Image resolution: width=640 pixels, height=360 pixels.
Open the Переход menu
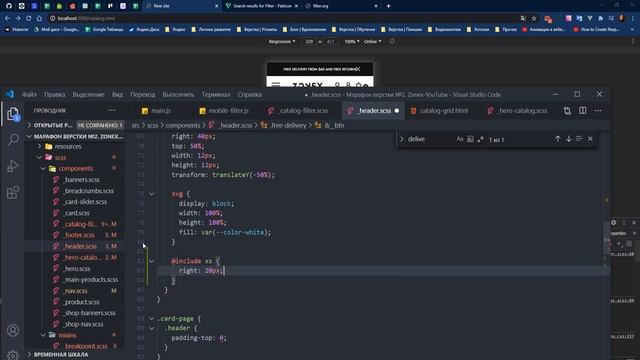coord(142,94)
